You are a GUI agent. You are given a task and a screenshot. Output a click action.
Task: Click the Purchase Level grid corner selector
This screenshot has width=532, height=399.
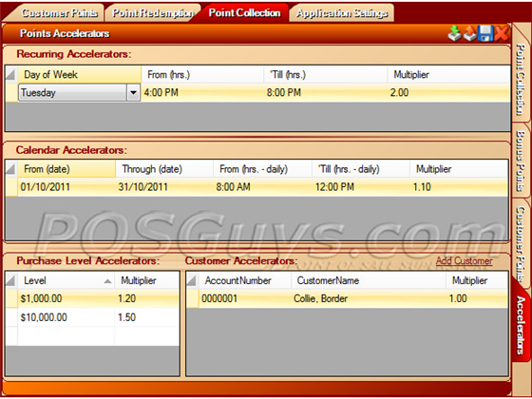click(x=11, y=280)
